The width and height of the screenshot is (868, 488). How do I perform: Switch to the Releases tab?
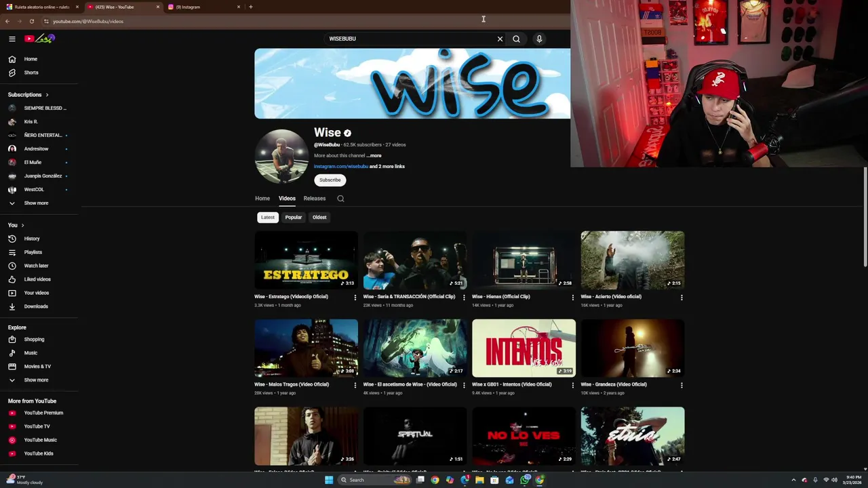[x=315, y=199]
